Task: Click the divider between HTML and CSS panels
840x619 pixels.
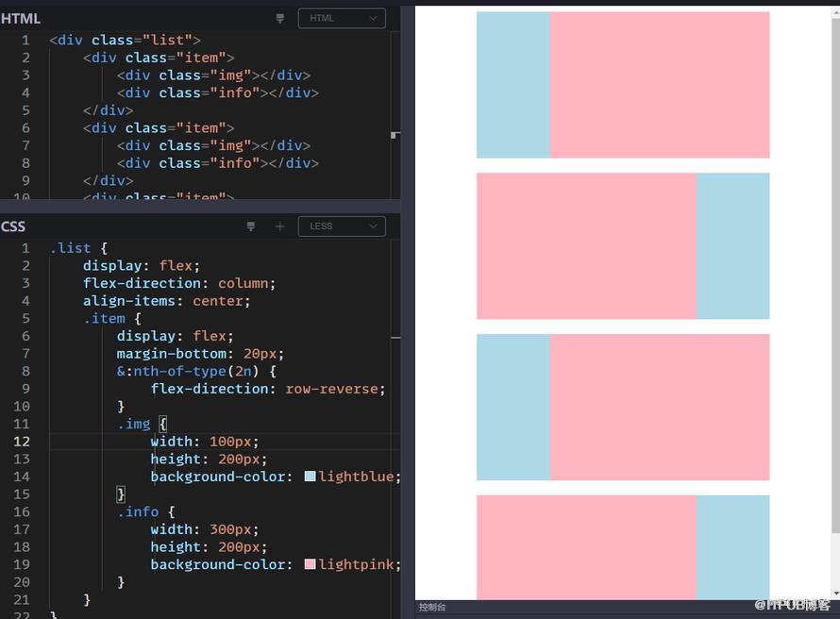Action: [200, 206]
